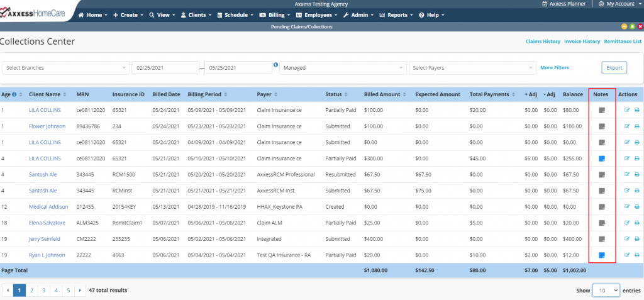
Task: Click the Axxess HomeCare logo
Action: [x=33, y=14]
